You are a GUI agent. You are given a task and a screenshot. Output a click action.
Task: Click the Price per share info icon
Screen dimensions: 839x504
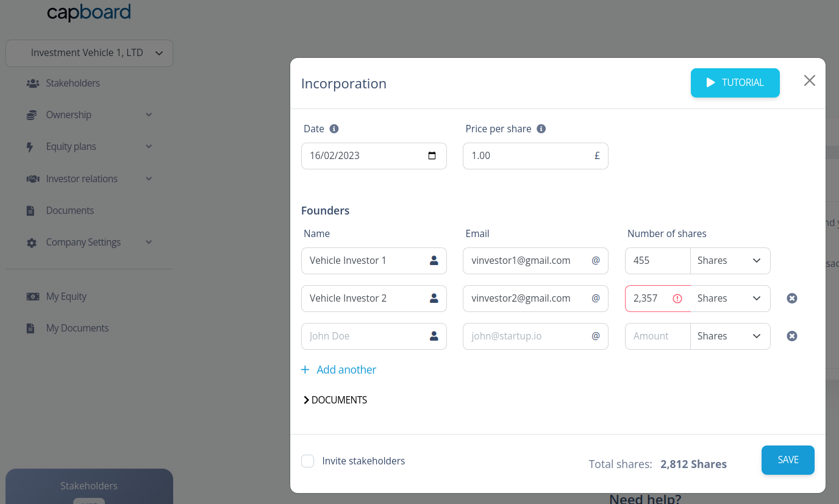tap(541, 129)
